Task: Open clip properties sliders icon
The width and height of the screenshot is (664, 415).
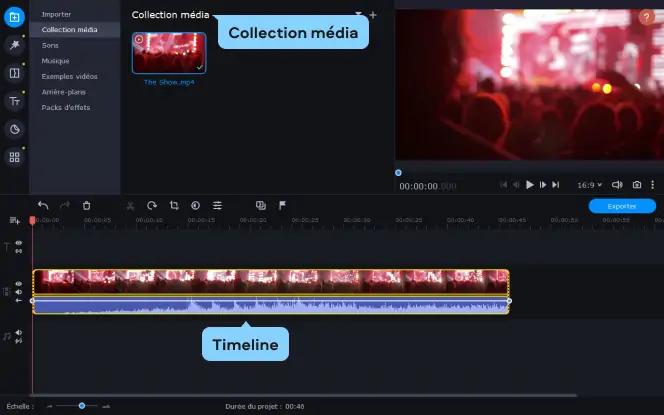Action: tap(217, 205)
